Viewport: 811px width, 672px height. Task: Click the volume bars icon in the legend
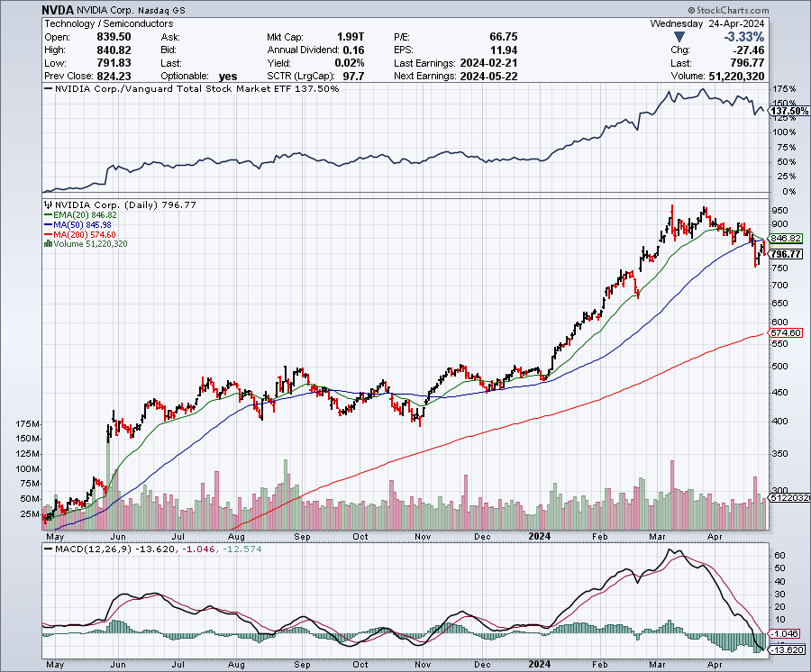point(48,244)
